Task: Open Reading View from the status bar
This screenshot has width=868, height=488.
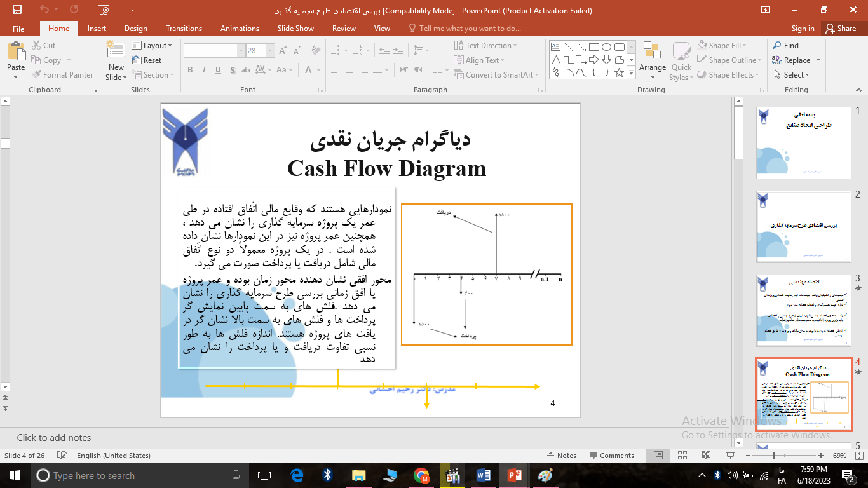Action: (x=705, y=456)
